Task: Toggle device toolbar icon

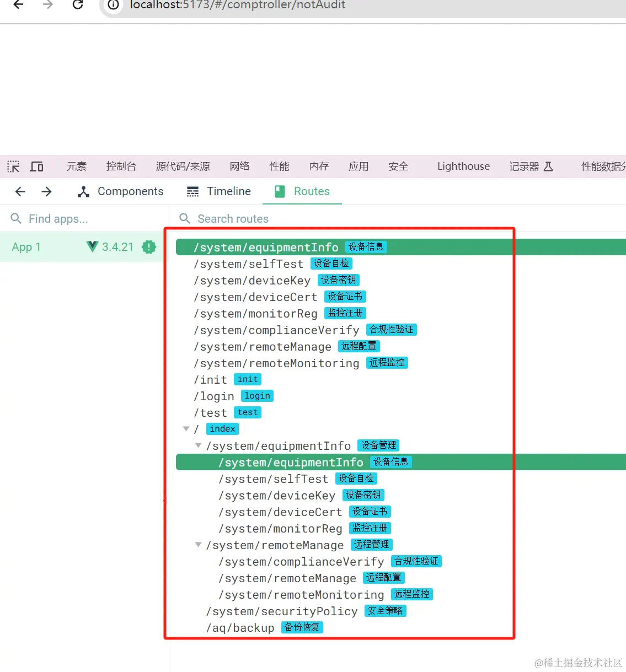Action: [x=37, y=166]
